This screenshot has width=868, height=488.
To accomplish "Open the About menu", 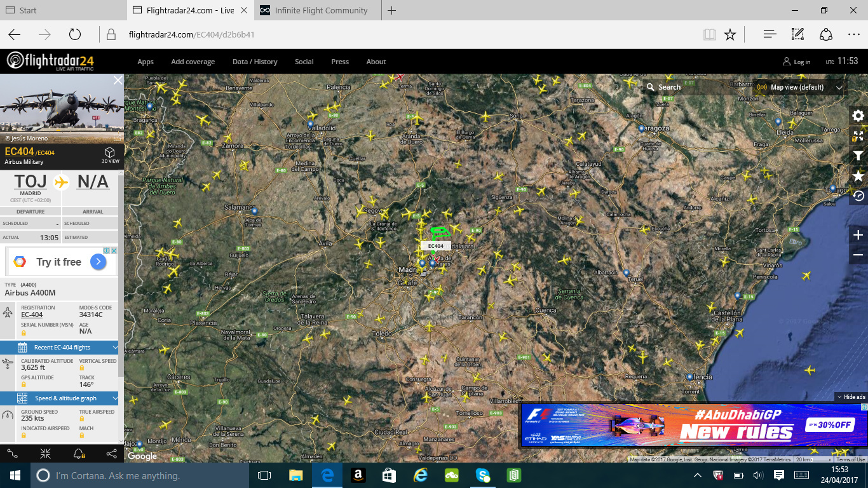I will (x=376, y=62).
